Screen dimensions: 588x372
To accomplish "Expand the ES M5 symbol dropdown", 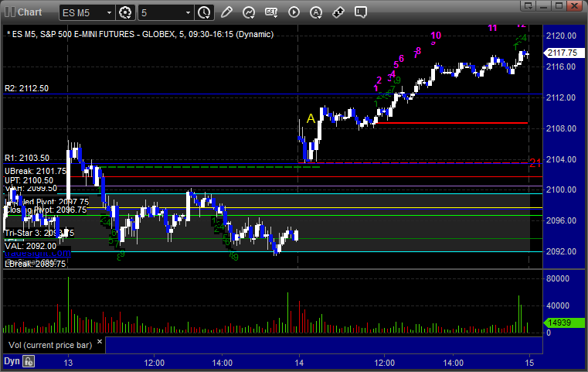I will pyautogui.click(x=109, y=13).
